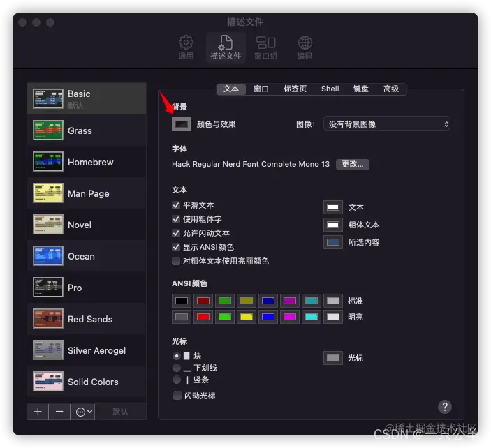This screenshot has height=448, width=491.
Task: Open the 通用 general settings pane
Action: [186, 47]
